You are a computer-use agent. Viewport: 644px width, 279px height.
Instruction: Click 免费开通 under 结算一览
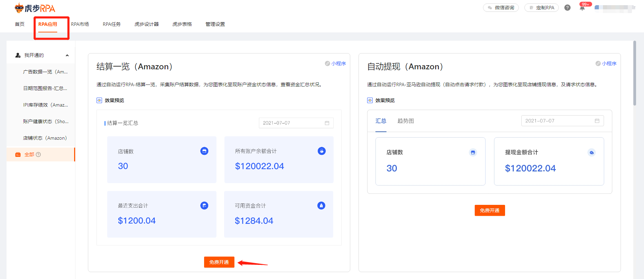pos(219,262)
